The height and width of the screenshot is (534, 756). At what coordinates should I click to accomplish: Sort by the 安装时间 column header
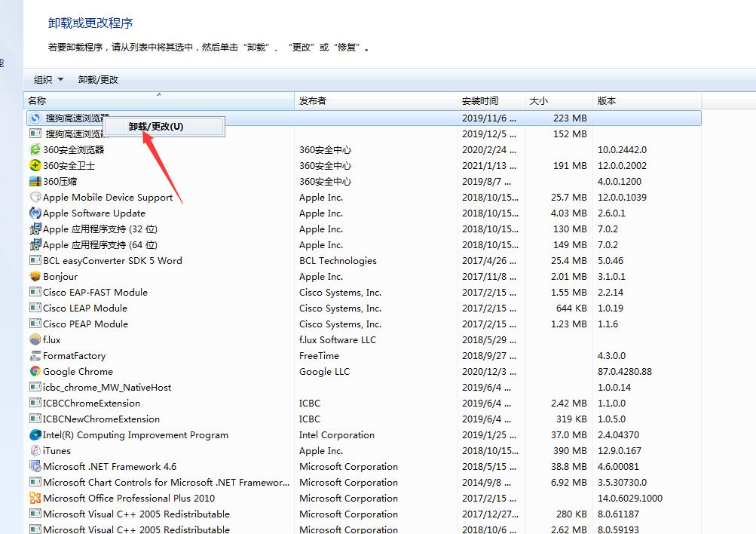(x=491, y=101)
